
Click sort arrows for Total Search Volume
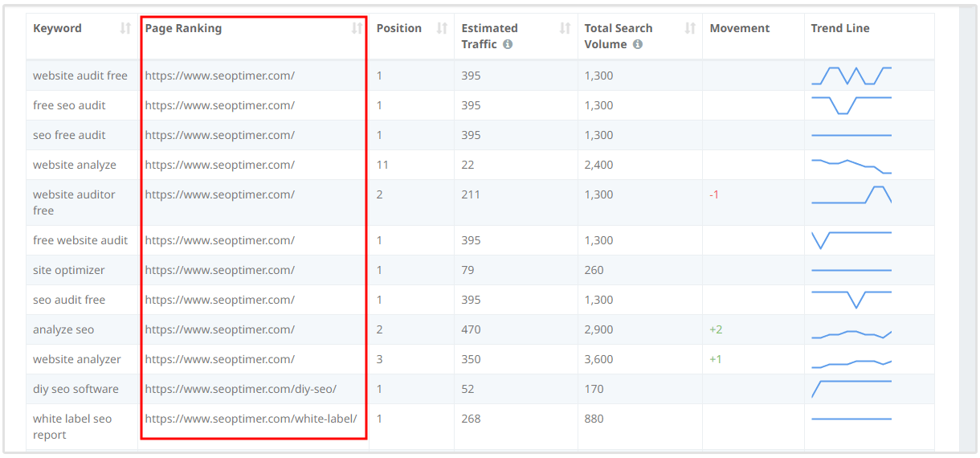point(690,28)
